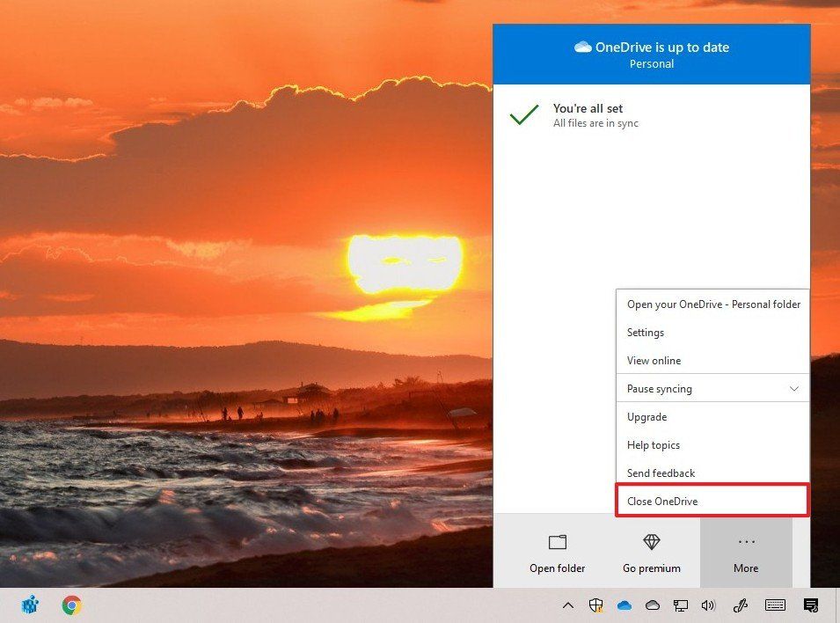
Task: Open Windows Security from the shield tray icon
Action: tap(596, 605)
